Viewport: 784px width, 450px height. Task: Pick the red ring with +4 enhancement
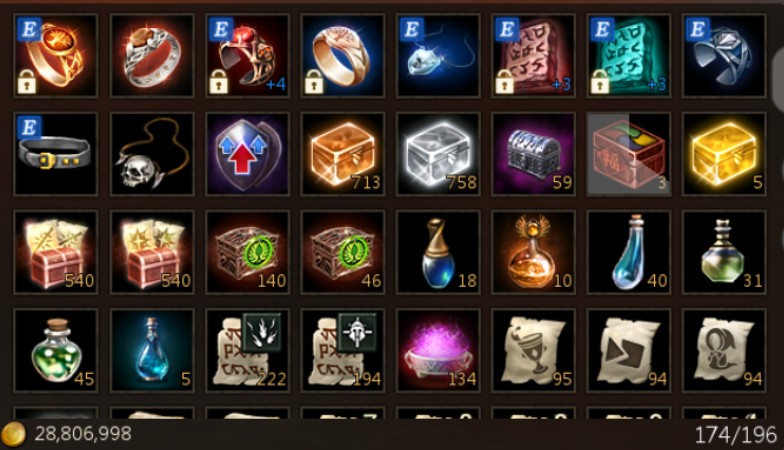pyautogui.click(x=247, y=56)
